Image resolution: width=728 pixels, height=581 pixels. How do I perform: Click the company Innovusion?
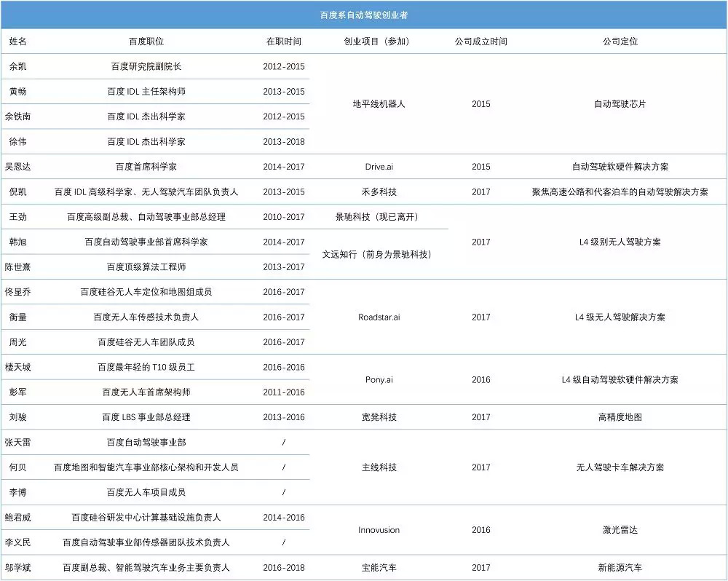pyautogui.click(x=379, y=530)
